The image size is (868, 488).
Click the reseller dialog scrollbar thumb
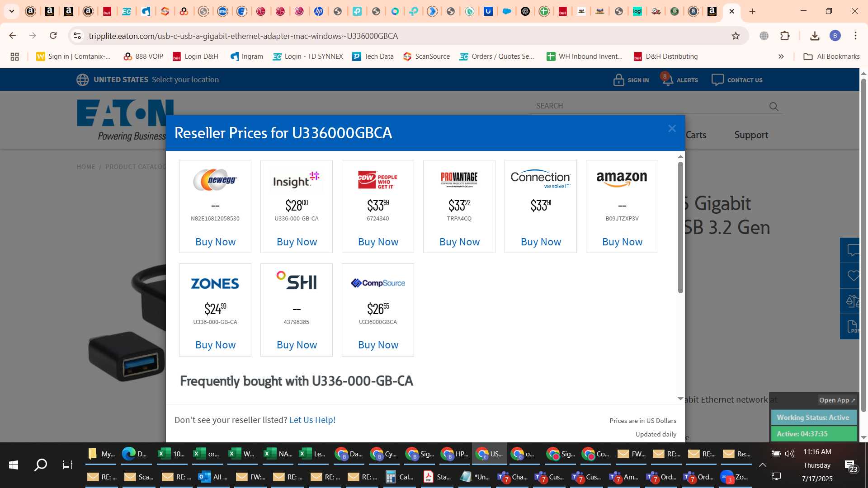coord(680,227)
